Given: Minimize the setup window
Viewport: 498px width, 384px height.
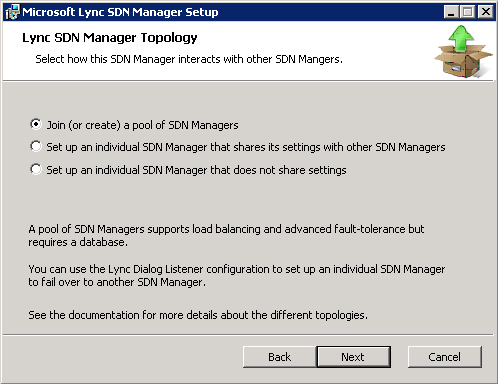Looking at the screenshot, I should [451, 12].
